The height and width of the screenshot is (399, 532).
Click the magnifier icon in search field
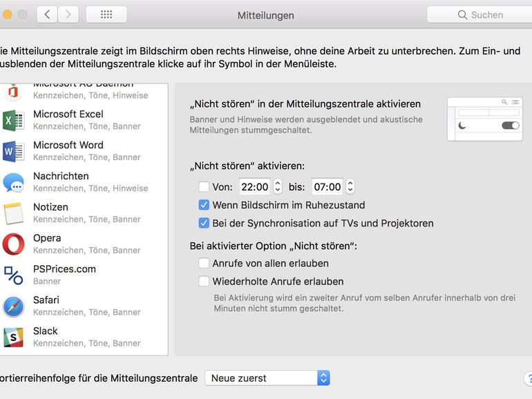point(462,14)
